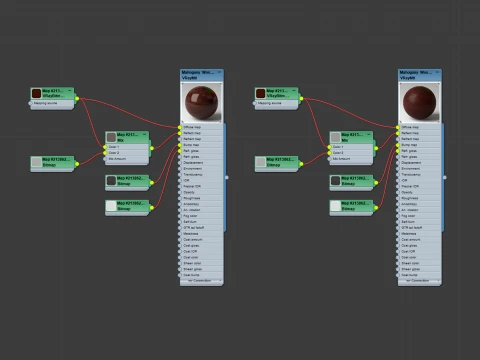Click right VRayMtl 'Sheen gloss' slot label
This screenshot has width=480, height=360.
(411, 269)
